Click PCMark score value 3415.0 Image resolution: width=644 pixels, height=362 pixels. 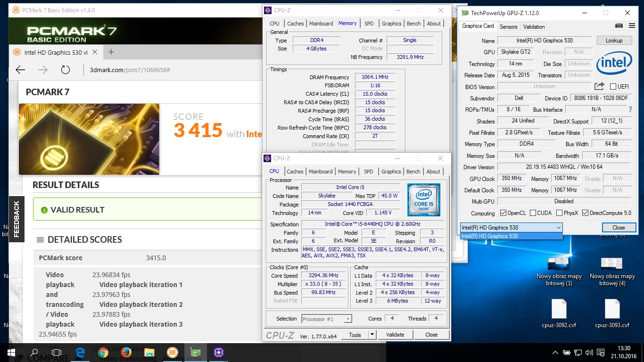pyautogui.click(x=156, y=258)
